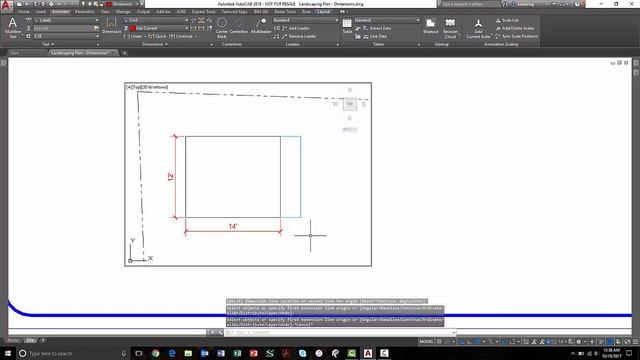This screenshot has height=360, width=640.
Task: Add a new drawing tab
Action: (x=124, y=53)
